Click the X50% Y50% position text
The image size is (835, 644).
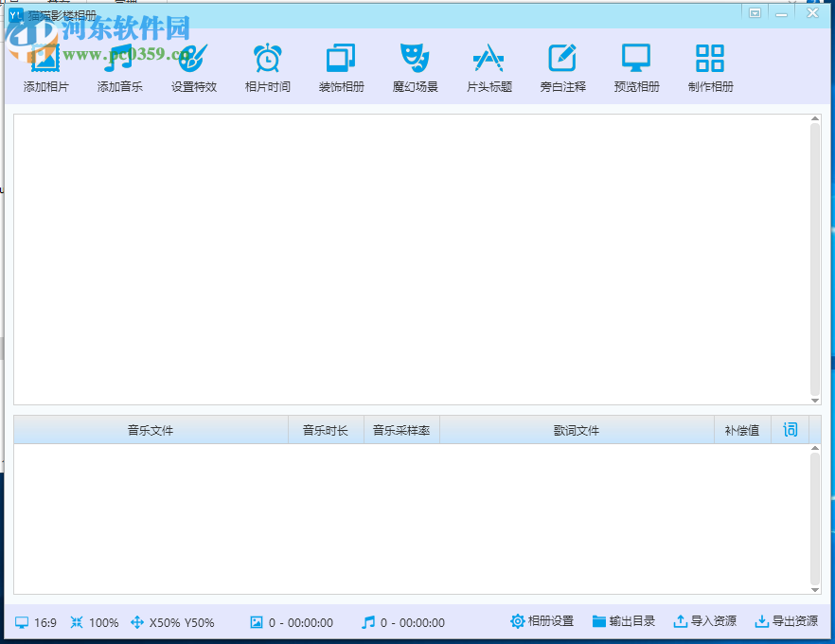(182, 623)
